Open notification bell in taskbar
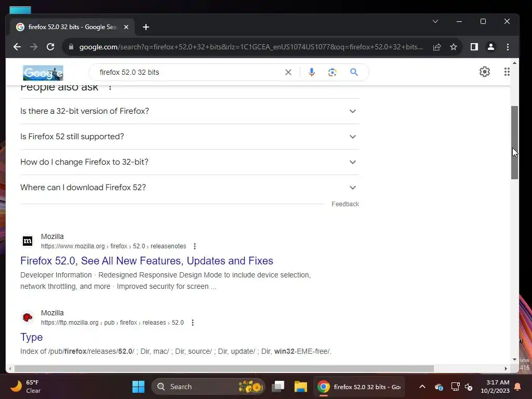The height and width of the screenshot is (399, 532). [518, 387]
